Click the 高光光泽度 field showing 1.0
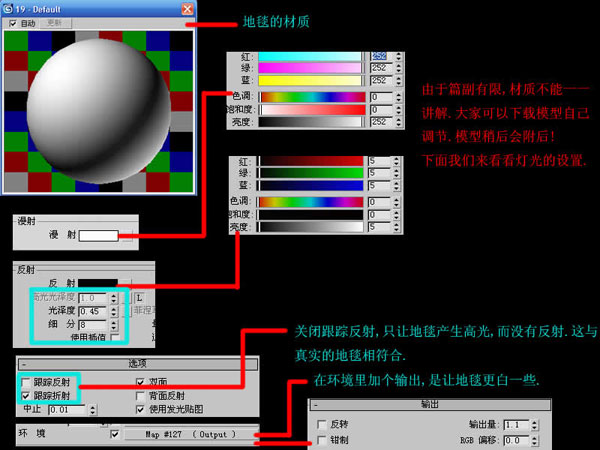The height and width of the screenshot is (450, 600). click(x=93, y=298)
